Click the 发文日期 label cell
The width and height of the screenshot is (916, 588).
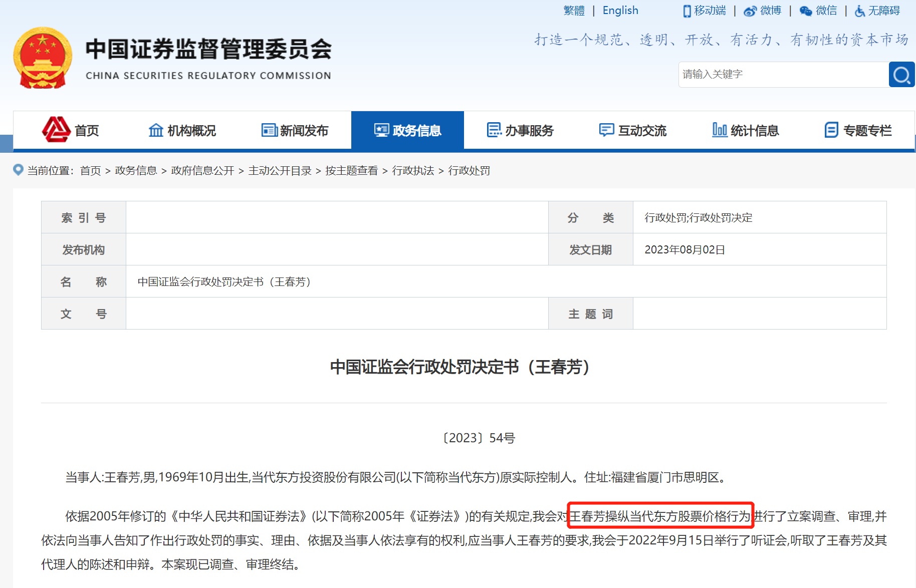[x=591, y=249]
